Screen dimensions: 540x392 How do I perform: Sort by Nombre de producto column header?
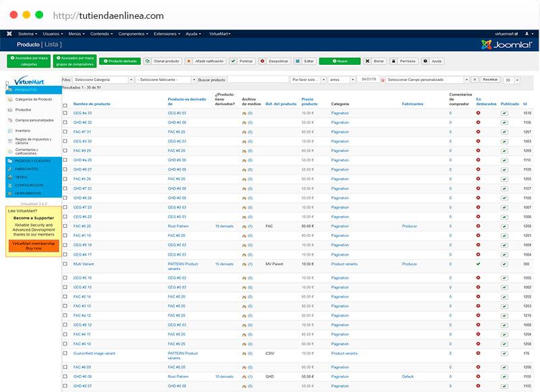(91, 104)
